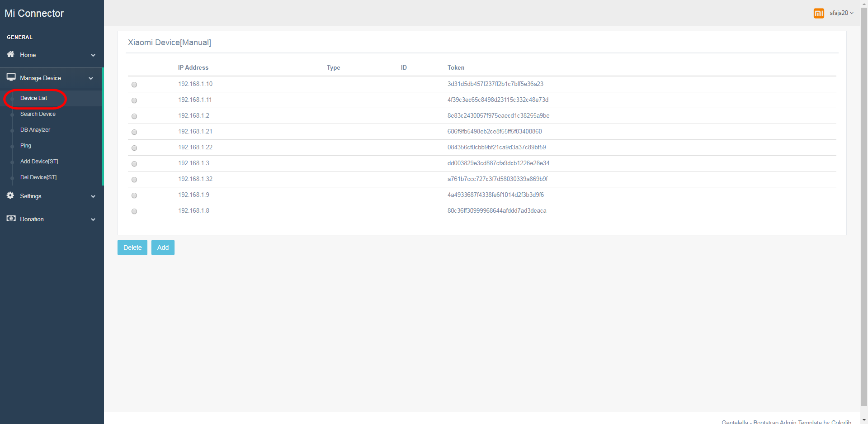Collapse the Manage Device chevron
Screen dimensions: 868x424
pos(91,78)
